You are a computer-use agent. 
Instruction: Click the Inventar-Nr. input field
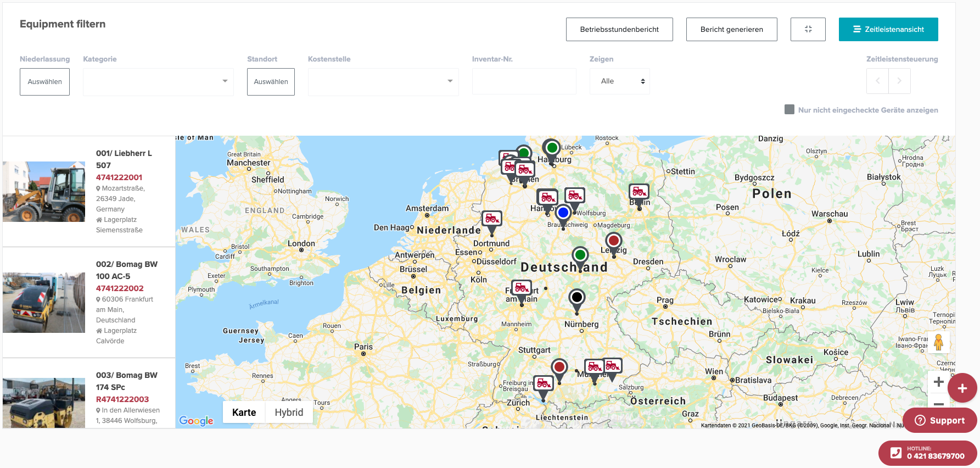pyautogui.click(x=524, y=81)
